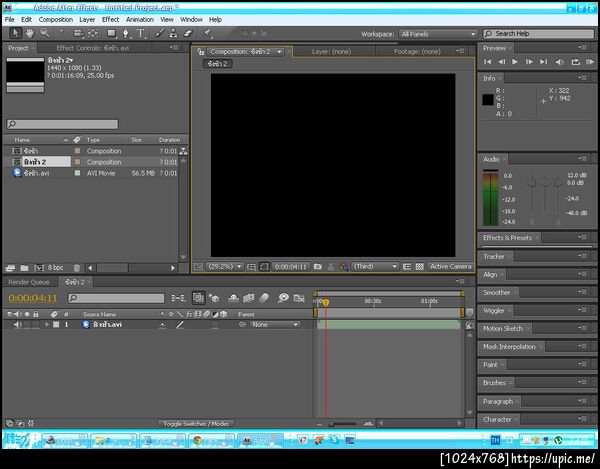Click timeline zoom slider at bottom
The image size is (600, 469).
click(343, 424)
